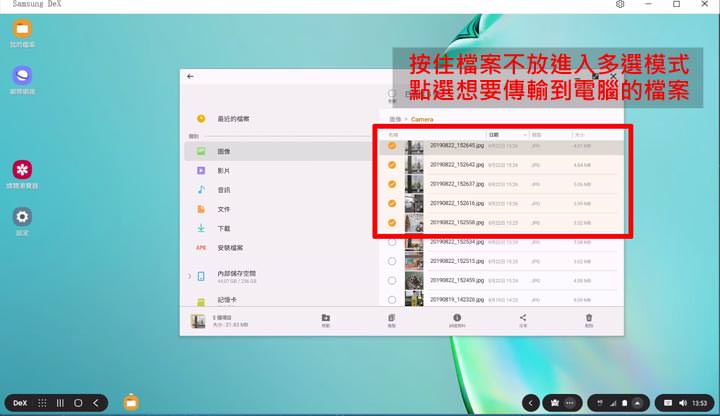
Task: Click the signal strength icon in the tray
Action: [x=613, y=403]
